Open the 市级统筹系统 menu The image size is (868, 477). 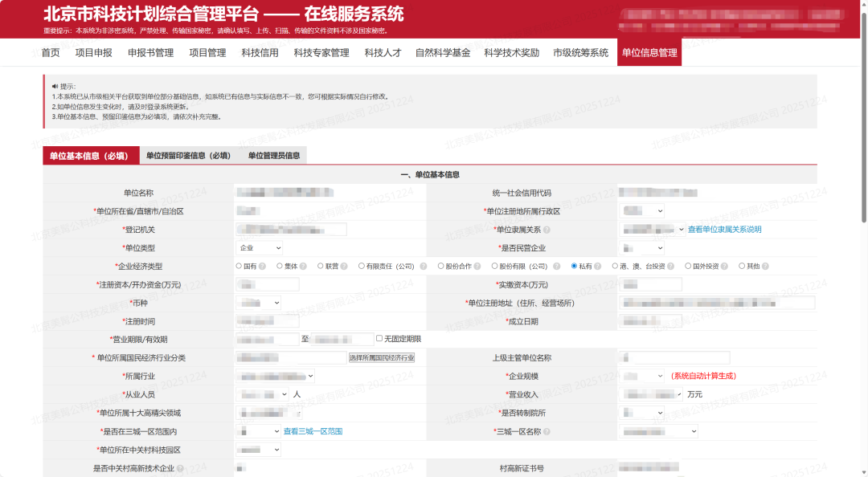pos(580,52)
